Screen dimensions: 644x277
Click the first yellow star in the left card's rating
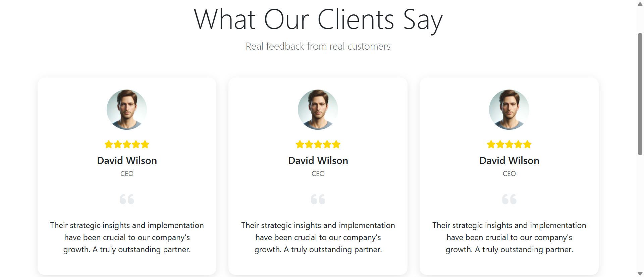[109, 144]
